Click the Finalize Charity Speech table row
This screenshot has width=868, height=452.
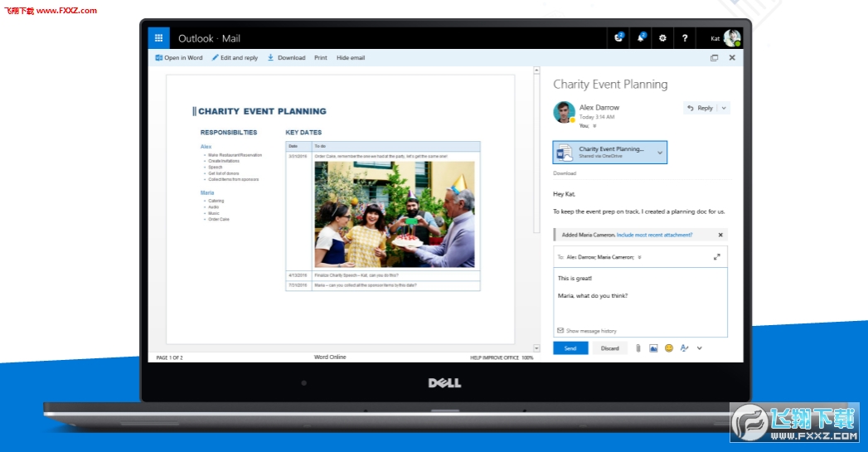pos(382,275)
